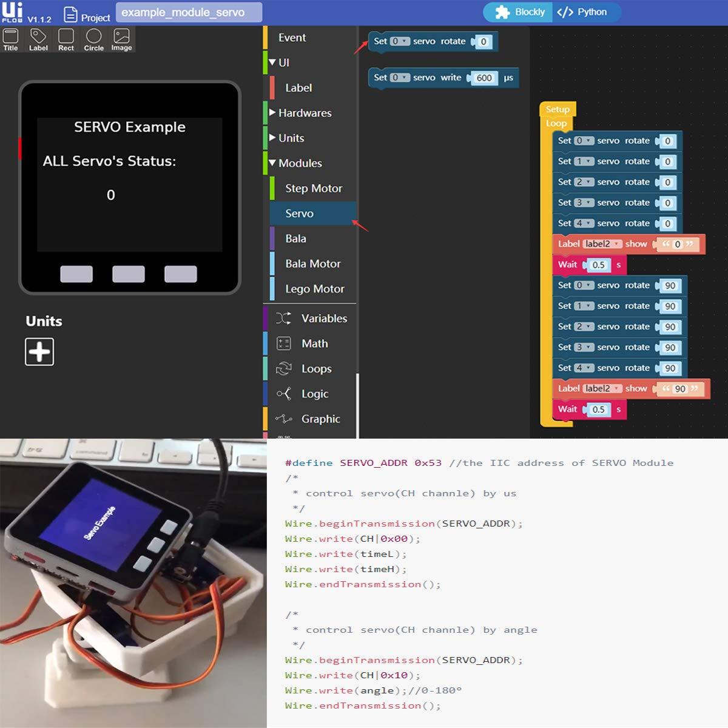Open servo channel dropdown in top rotate block
Screen dimensions: 728x728
click(x=400, y=41)
